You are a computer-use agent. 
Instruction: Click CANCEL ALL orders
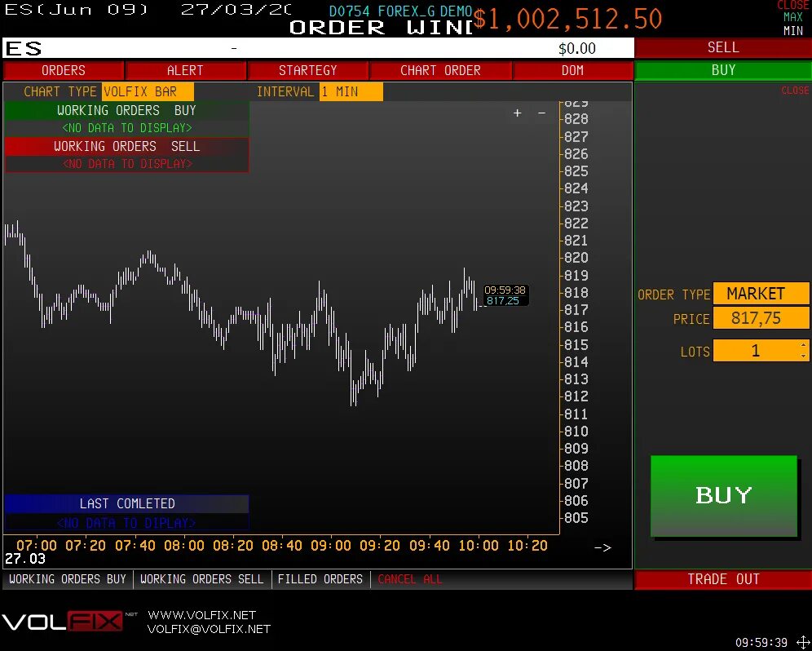tap(409, 579)
